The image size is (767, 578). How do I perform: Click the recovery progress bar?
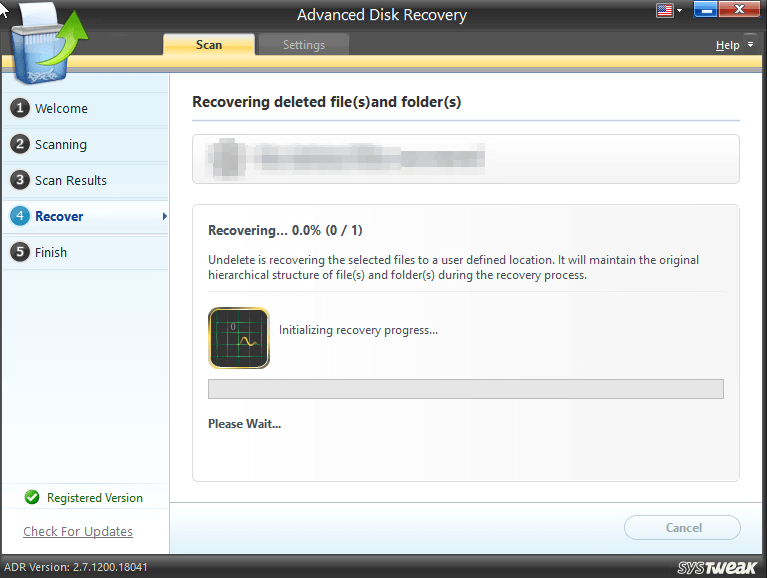(465, 389)
